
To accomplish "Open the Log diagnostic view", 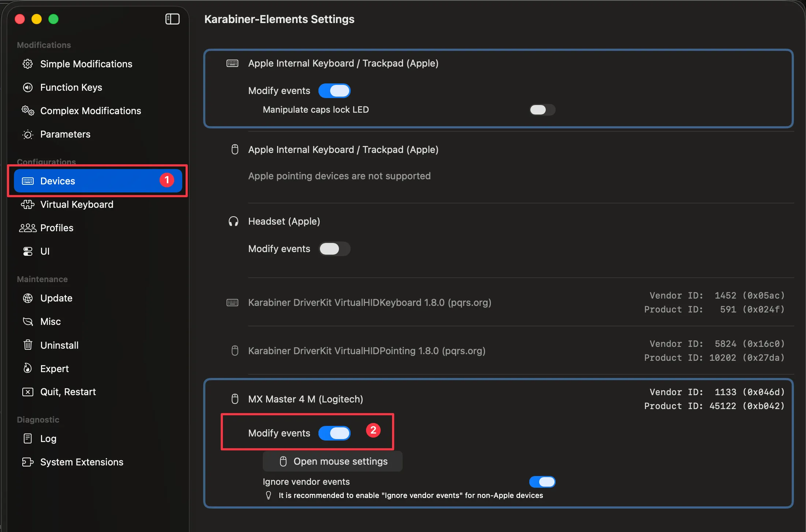I will pyautogui.click(x=48, y=438).
